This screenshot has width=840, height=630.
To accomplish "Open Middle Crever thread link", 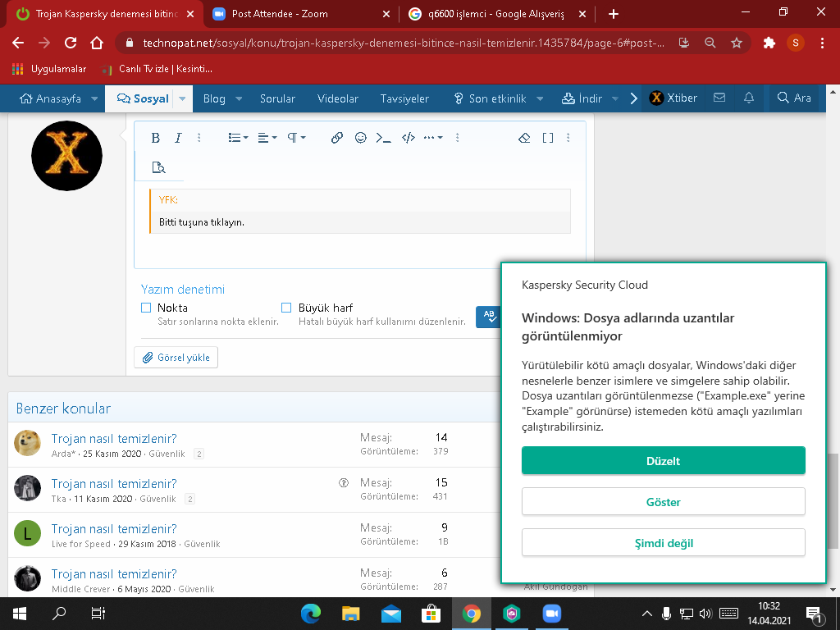I will click(114, 573).
